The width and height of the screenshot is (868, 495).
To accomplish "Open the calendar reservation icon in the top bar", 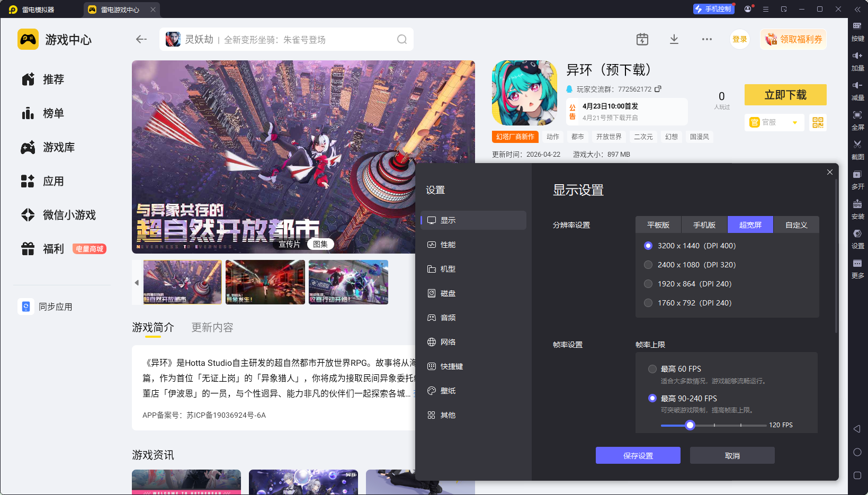I will point(642,39).
